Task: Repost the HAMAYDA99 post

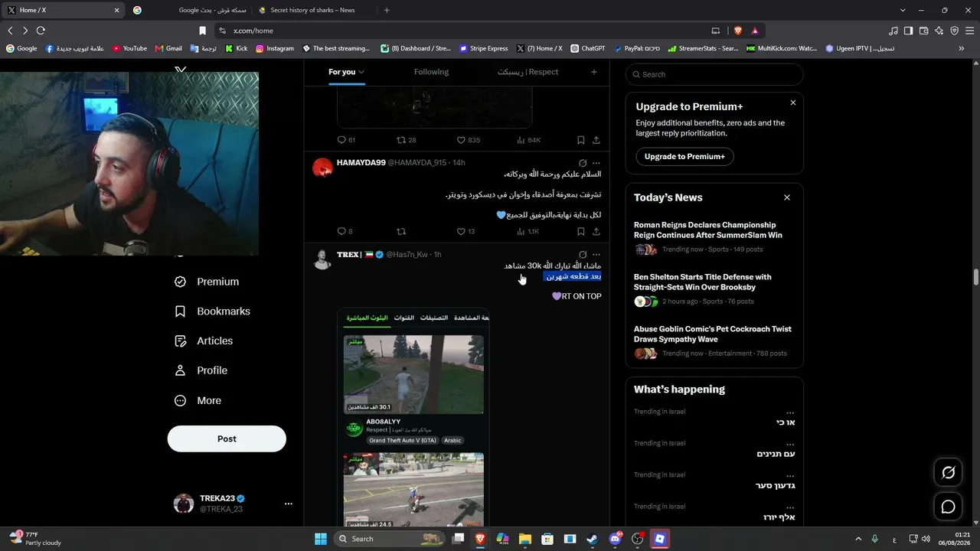Action: 400,231
